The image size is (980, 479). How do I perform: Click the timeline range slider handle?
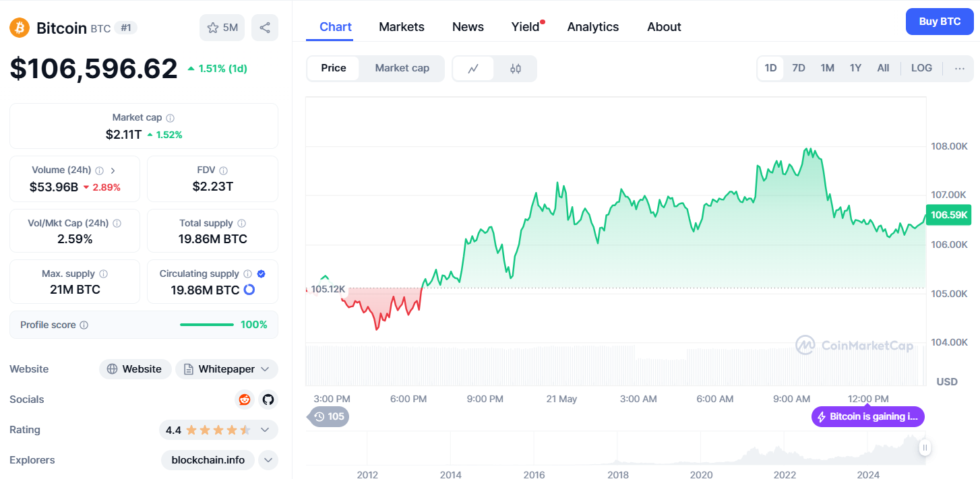[x=925, y=447]
